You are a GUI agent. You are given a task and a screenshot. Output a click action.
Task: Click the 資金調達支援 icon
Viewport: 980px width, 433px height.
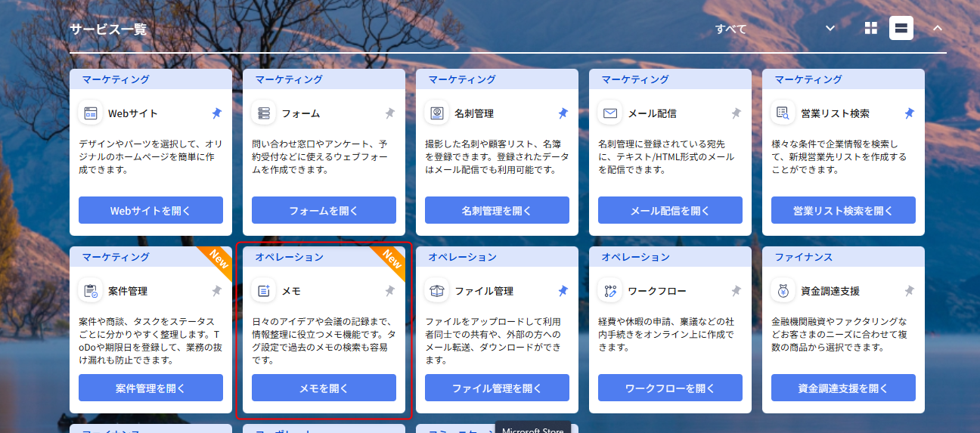[783, 291]
